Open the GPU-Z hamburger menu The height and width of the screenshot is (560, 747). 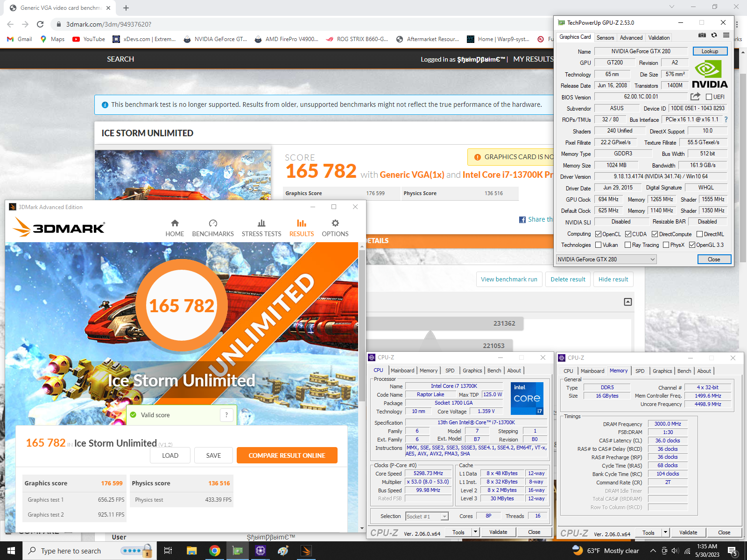[726, 35]
